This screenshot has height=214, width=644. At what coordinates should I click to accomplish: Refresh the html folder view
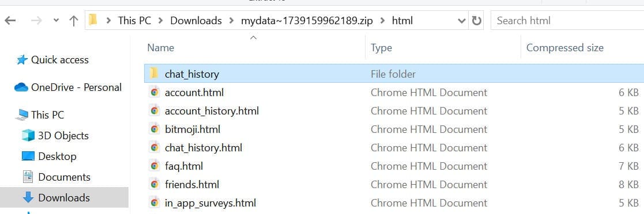coord(476,21)
